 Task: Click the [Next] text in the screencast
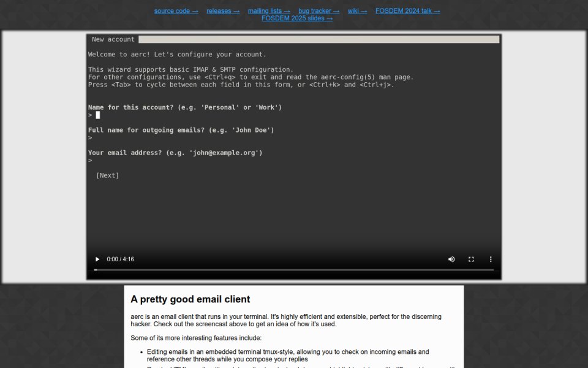[107, 175]
